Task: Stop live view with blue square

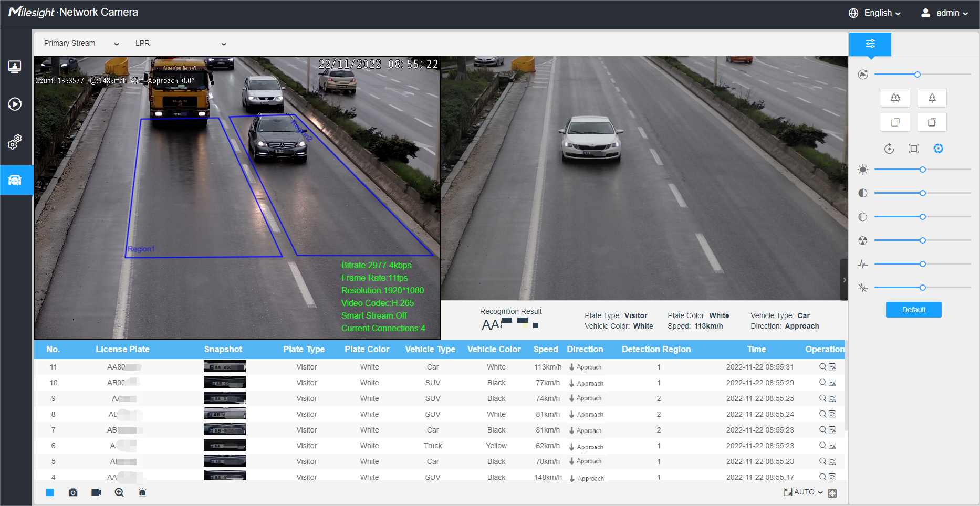Action: click(50, 492)
